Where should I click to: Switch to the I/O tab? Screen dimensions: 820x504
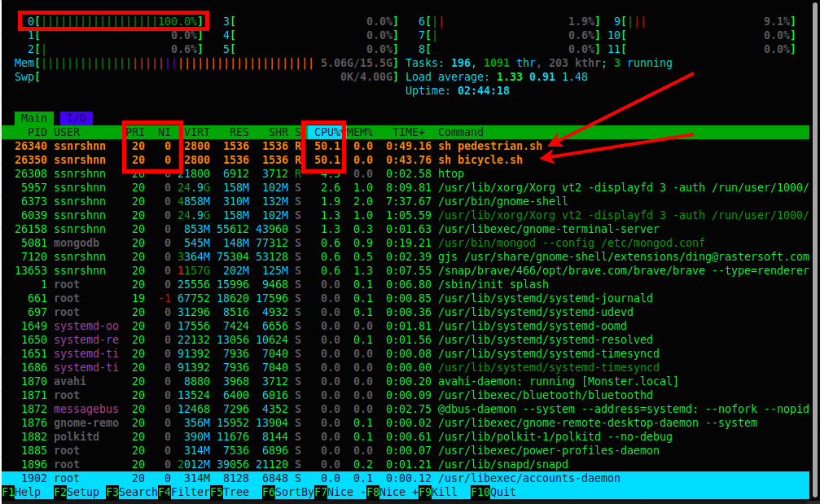coord(77,117)
